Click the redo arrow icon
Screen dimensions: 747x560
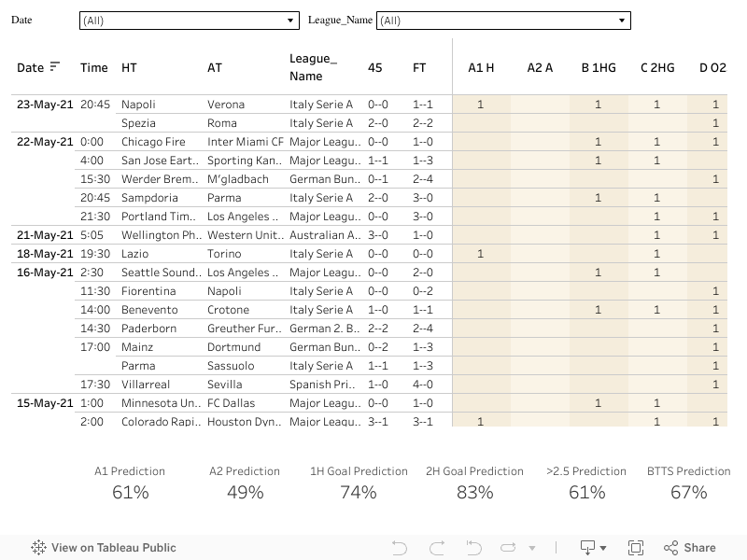[x=436, y=548]
